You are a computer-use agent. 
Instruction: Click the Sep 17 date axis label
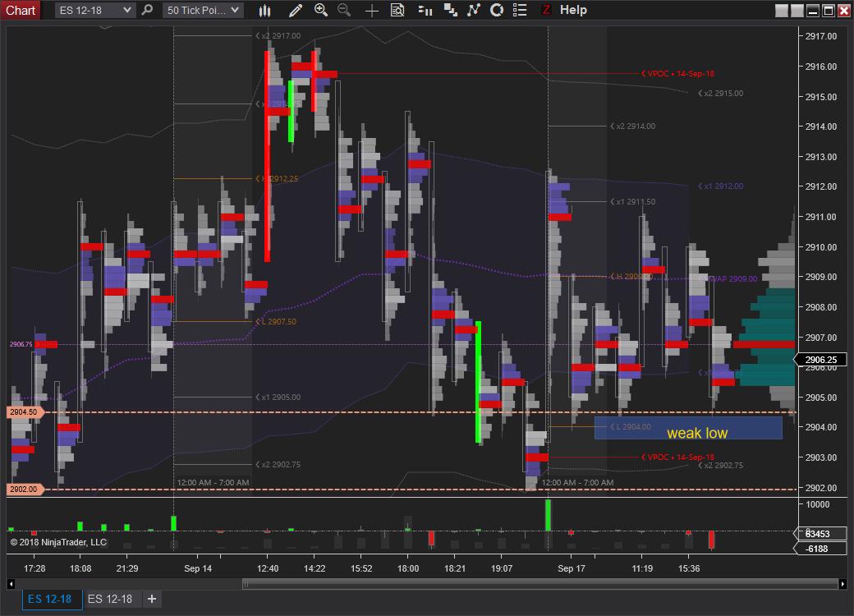tap(572, 568)
